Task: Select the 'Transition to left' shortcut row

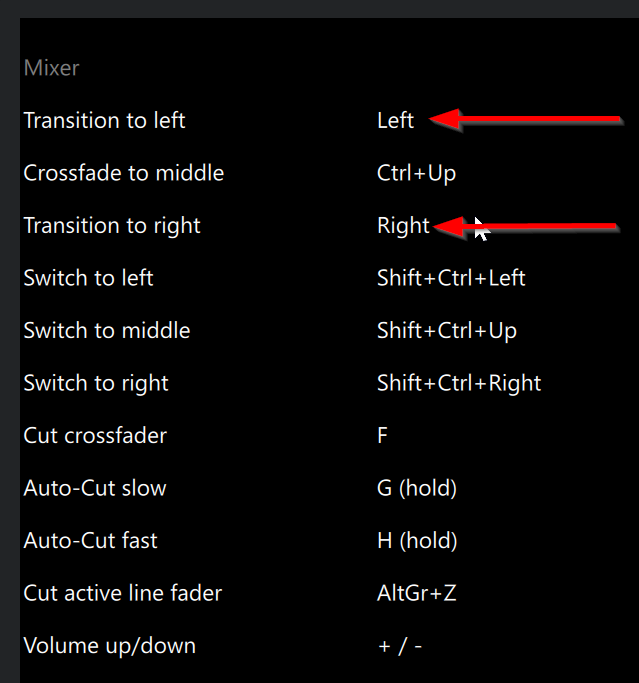Action: coord(104,121)
